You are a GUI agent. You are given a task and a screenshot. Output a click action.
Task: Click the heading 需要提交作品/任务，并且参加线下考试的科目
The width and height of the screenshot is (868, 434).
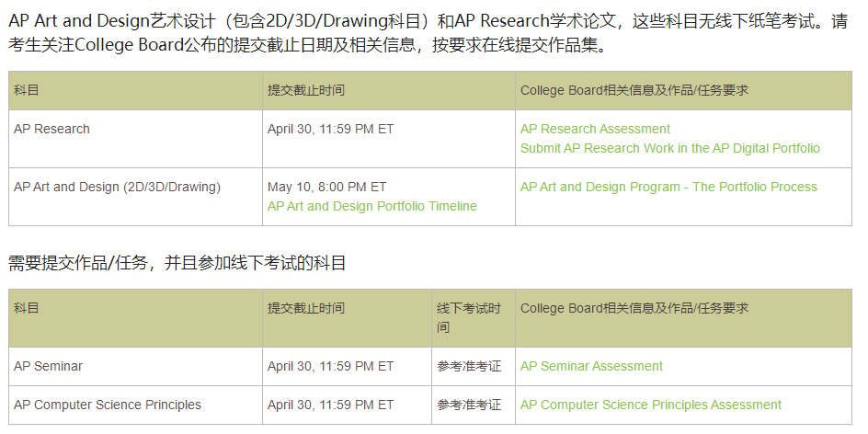point(177,263)
